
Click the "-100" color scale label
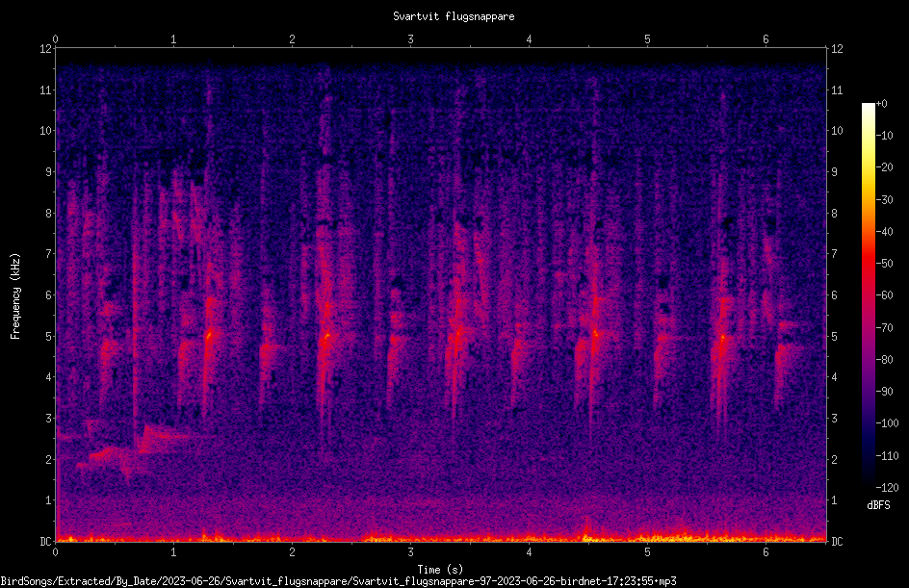(x=887, y=423)
